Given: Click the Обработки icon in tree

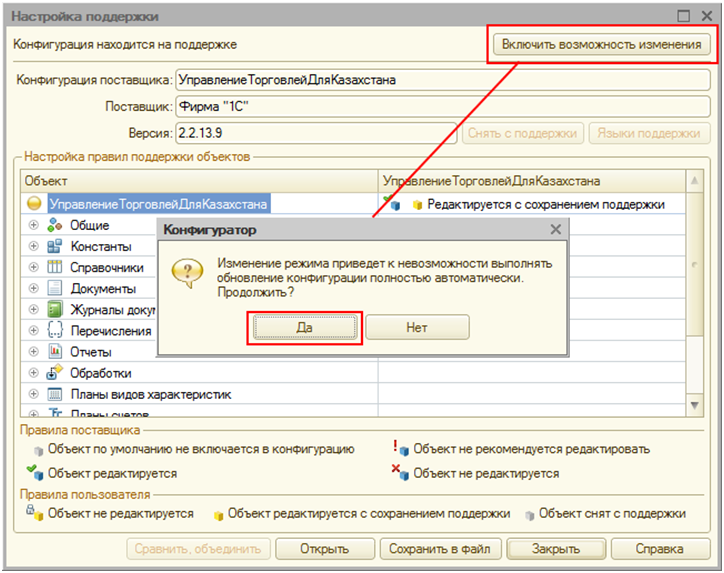Looking at the screenshot, I should click(x=55, y=373).
